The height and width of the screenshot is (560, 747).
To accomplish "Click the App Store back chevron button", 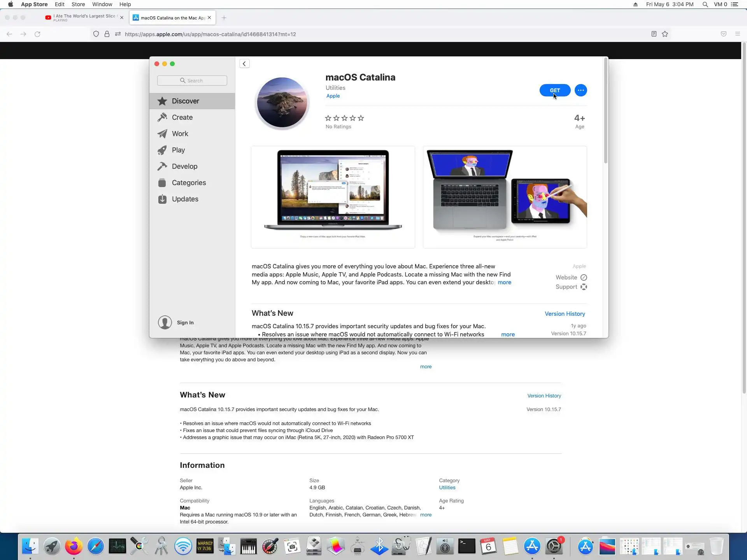I will [244, 64].
